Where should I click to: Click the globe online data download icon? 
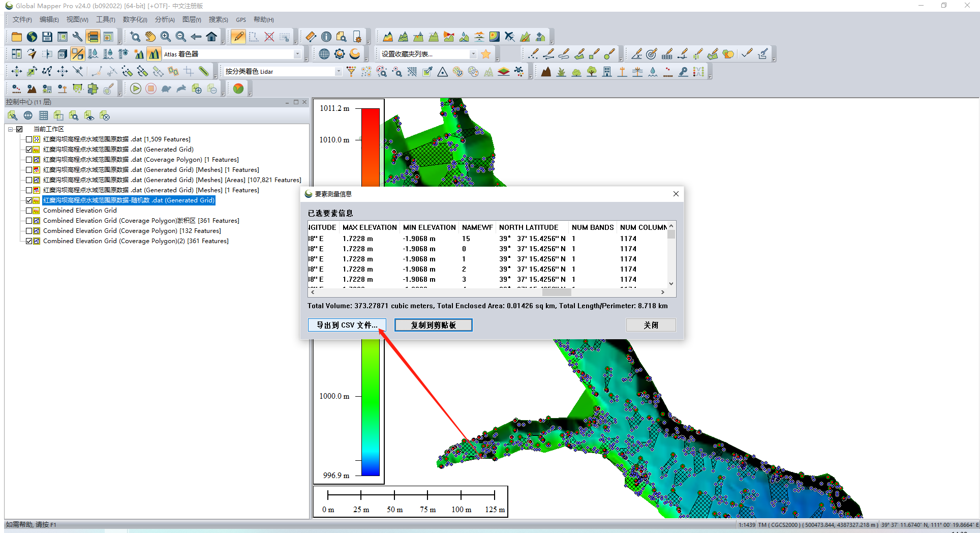tap(32, 37)
